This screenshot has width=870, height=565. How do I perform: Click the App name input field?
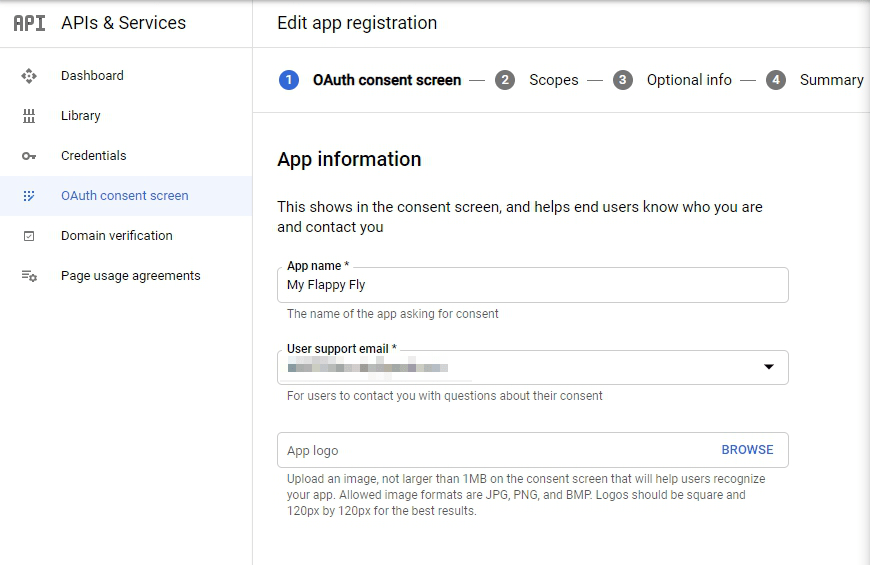point(532,285)
